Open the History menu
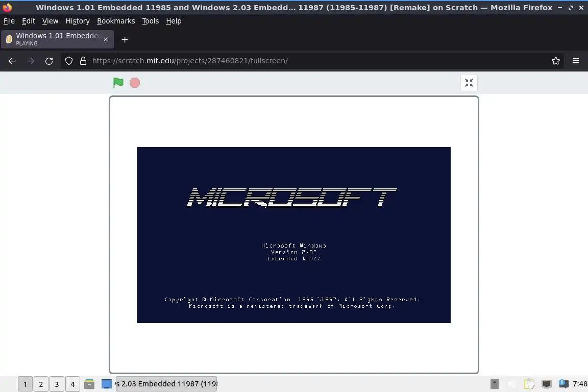Viewport: 588px width, 392px height. pyautogui.click(x=78, y=21)
